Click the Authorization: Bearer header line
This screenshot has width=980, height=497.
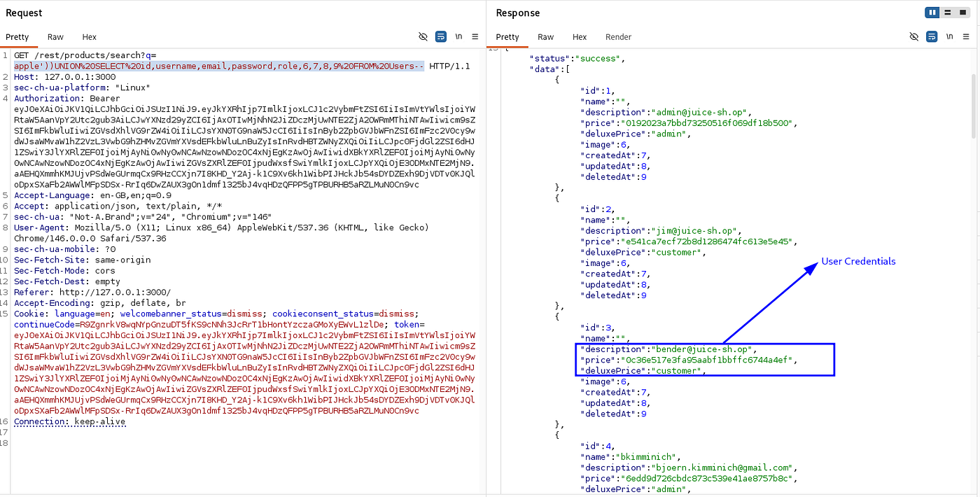[67, 99]
